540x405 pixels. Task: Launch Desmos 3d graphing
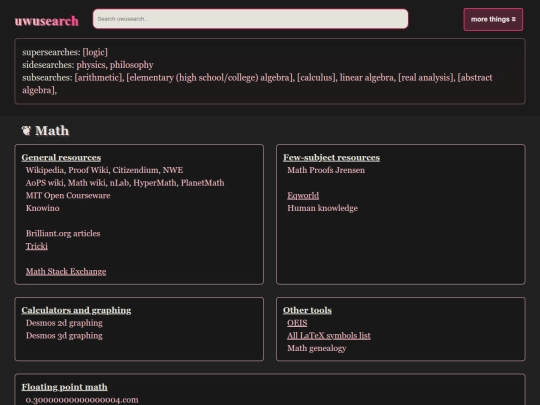[x=64, y=336]
